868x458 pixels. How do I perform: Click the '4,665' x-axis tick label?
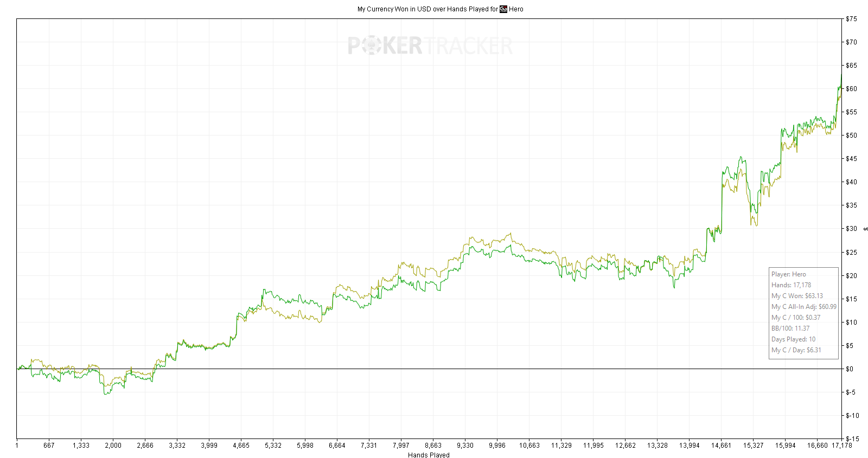pyautogui.click(x=241, y=446)
